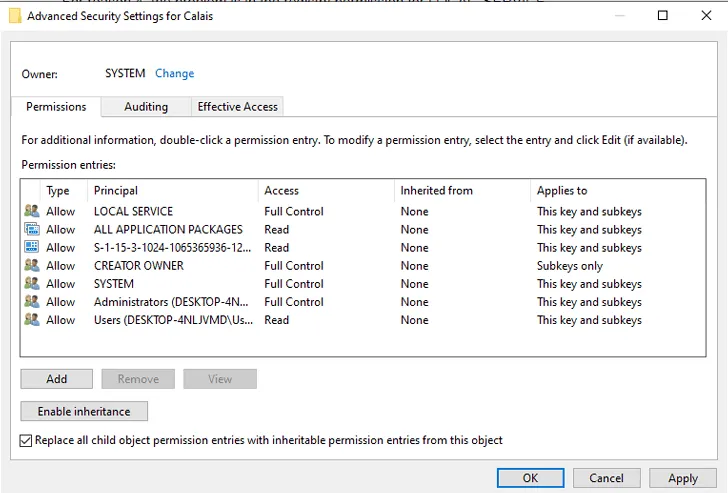Screen dimensions: 728x493
Task: Click the CREATOR OWNER user group icon
Action: click(32, 265)
